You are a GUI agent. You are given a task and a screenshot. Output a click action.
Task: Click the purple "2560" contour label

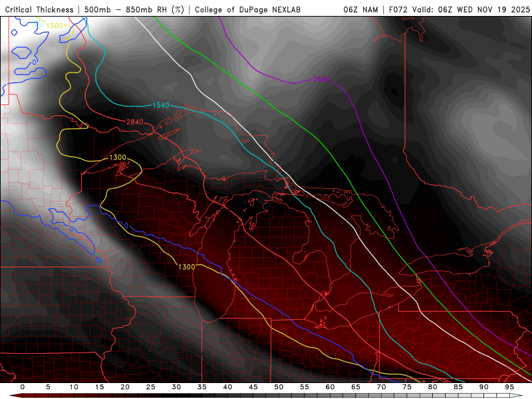point(321,79)
